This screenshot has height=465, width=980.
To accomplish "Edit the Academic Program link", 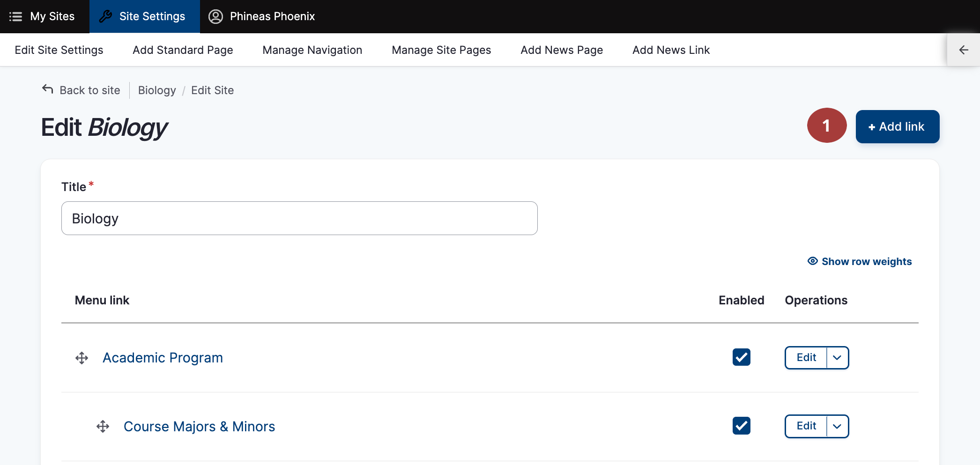I will coord(806,358).
